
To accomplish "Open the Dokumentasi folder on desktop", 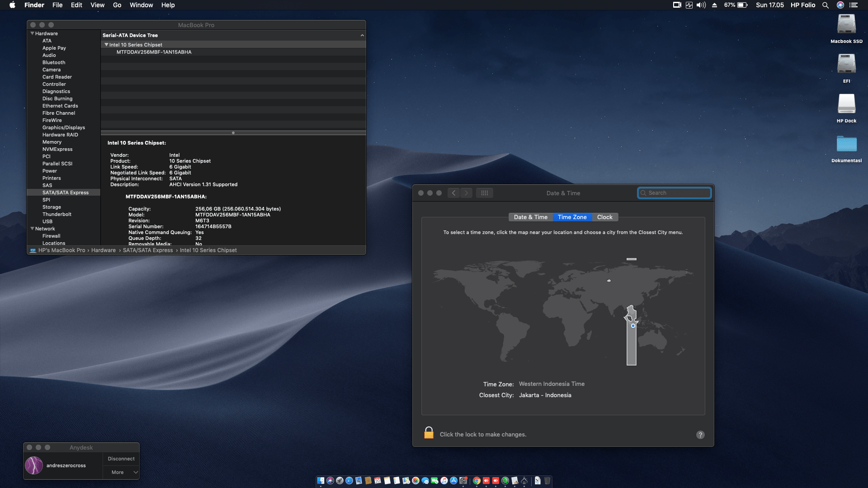I will (846, 145).
